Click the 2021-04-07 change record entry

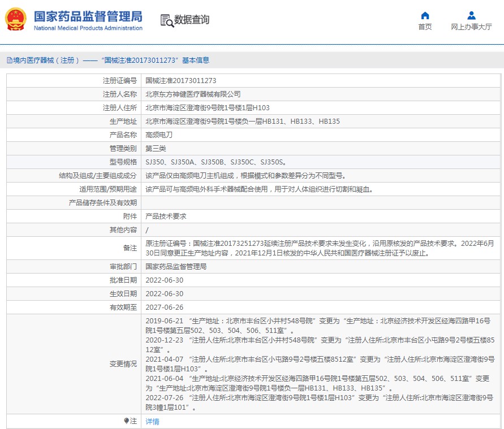pos(320,364)
